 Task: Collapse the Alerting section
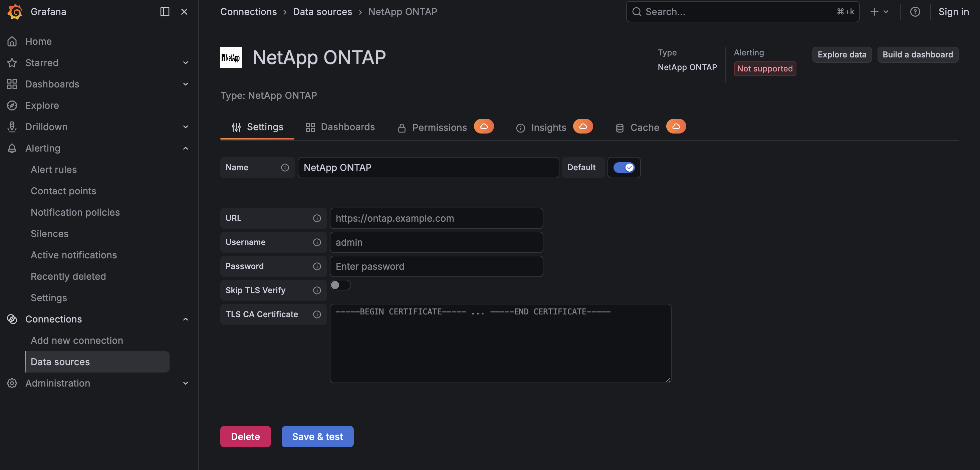tap(185, 148)
